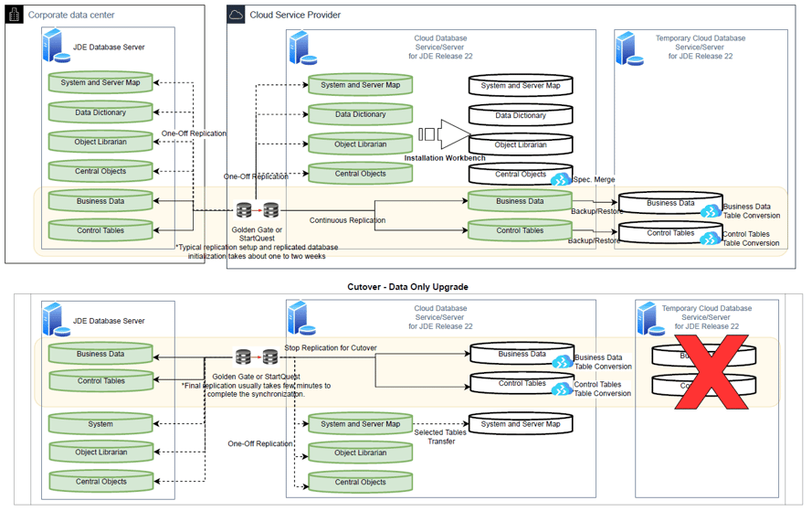The width and height of the screenshot is (812, 511).
Task: Select the Cutover cloud server's green System and Server Map cylinder
Action: tap(361, 424)
